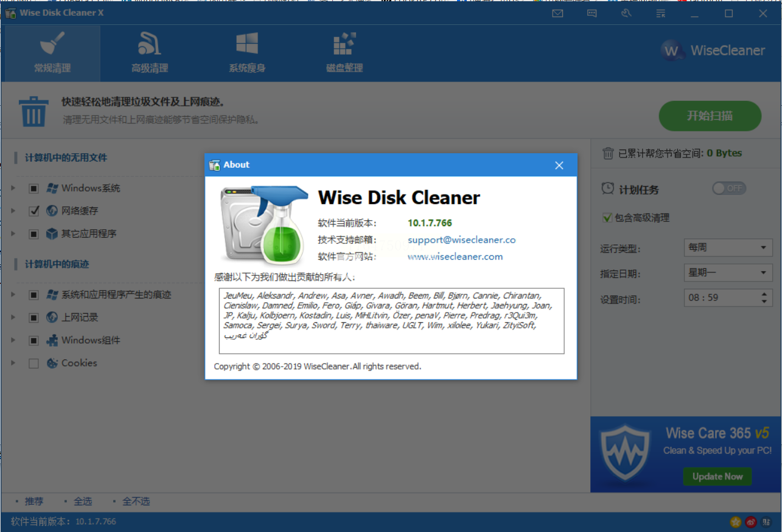Click the green 开始扫描 button

coord(710,116)
